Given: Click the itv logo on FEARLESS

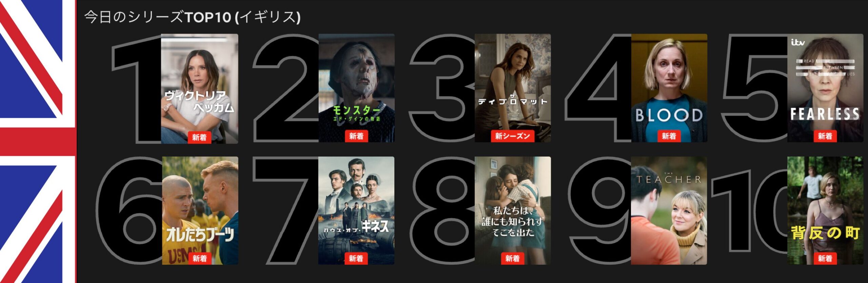Looking at the screenshot, I should pos(798,43).
